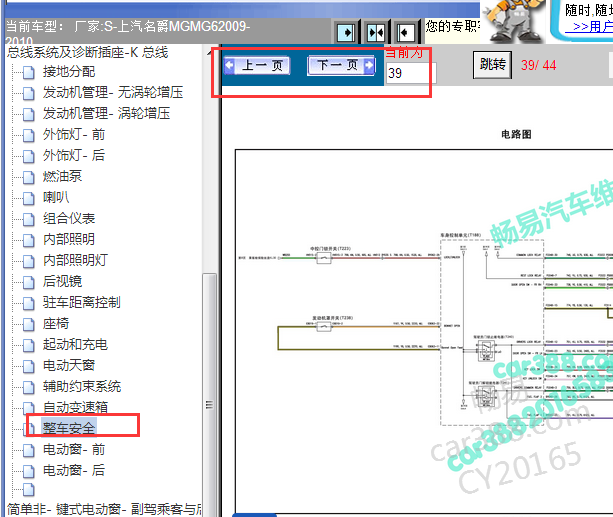
Task: Click the document icon beside 辅助约束系统
Action: tap(29, 387)
